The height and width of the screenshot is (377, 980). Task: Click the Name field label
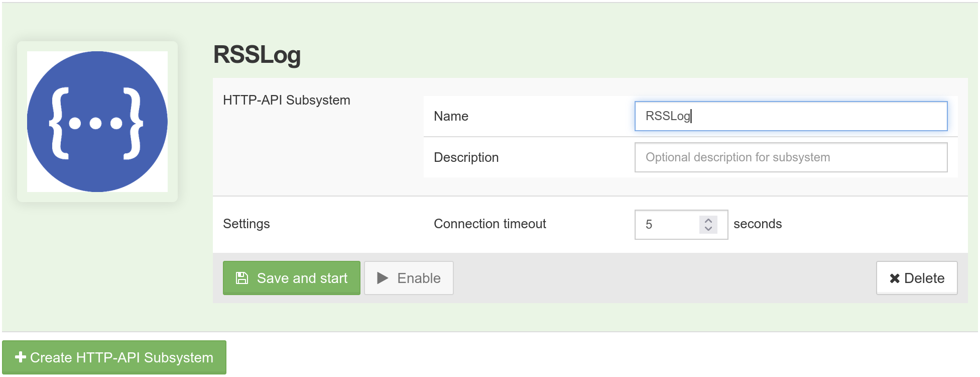[x=451, y=116]
